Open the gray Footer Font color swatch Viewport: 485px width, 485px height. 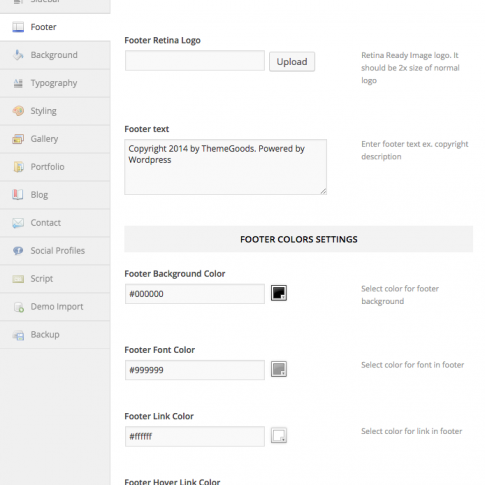point(279,369)
